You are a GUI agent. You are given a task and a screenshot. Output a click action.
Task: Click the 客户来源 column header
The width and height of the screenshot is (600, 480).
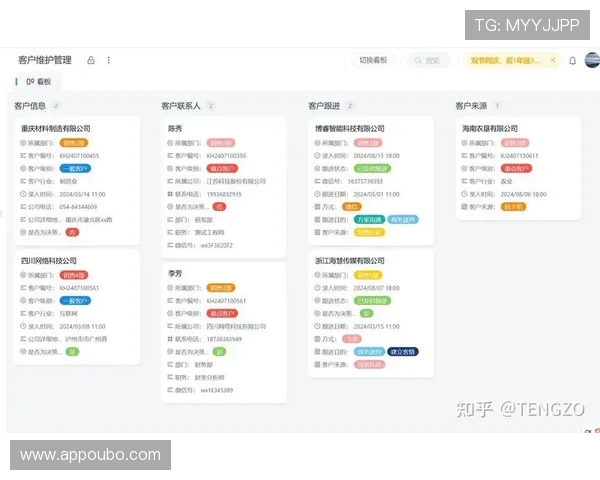[x=471, y=106]
